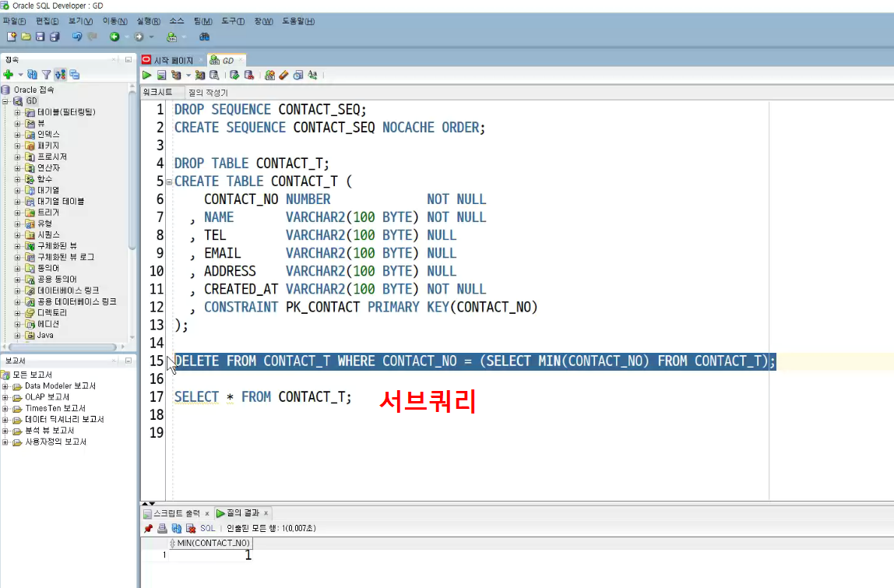Refresh the query result
Image resolution: width=894 pixels, height=588 pixels.
(176, 528)
